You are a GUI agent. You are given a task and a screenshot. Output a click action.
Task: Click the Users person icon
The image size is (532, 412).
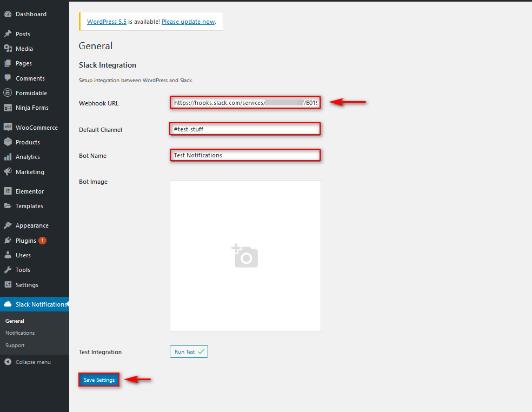[8, 255]
